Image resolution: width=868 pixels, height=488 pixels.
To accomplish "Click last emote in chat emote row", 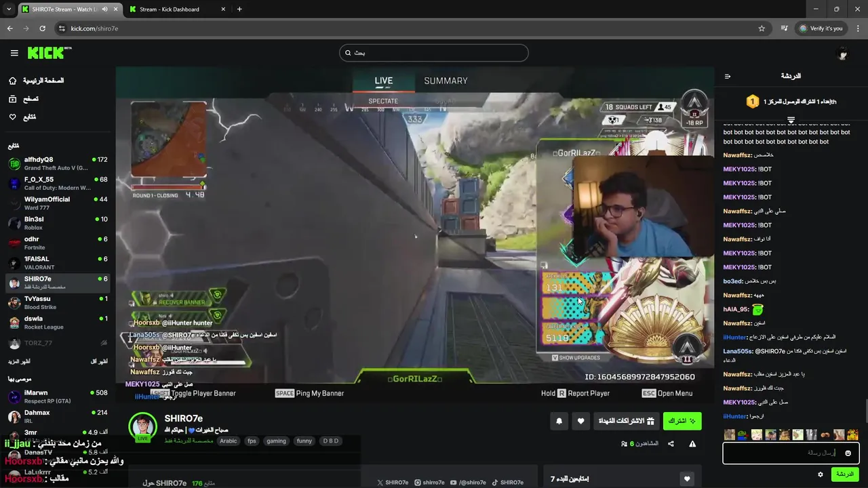I will pos(852,434).
